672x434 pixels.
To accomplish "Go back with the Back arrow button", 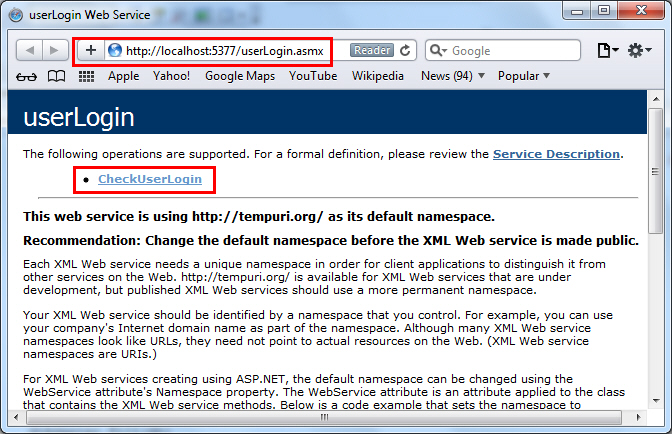I will click(30, 51).
